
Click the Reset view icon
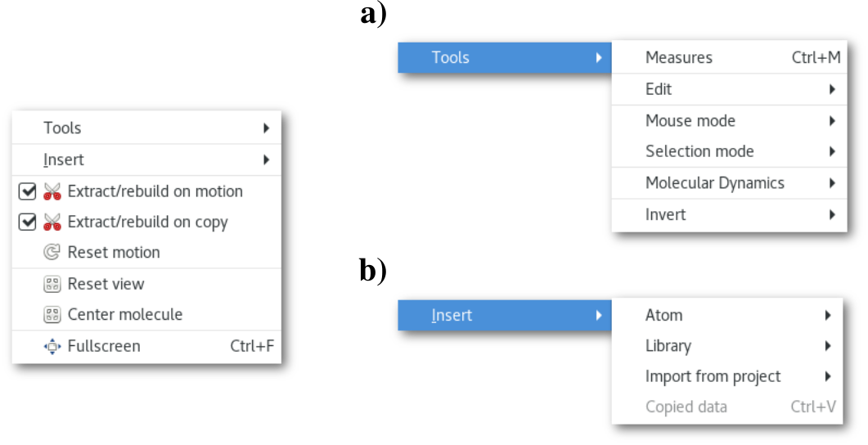click(x=52, y=285)
